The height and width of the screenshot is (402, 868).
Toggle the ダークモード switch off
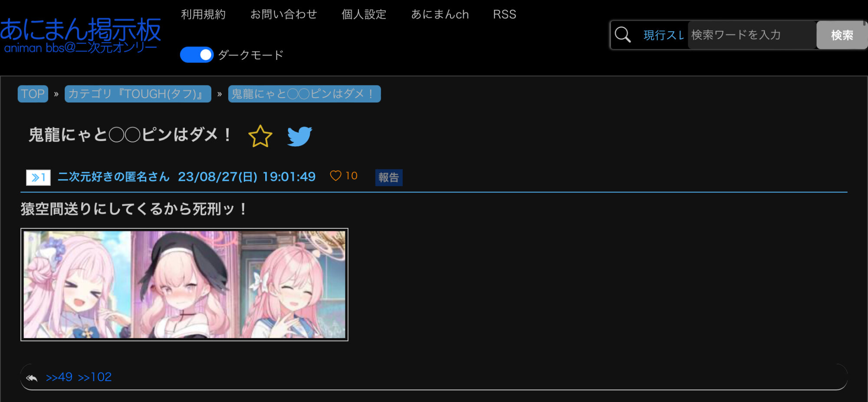point(197,55)
